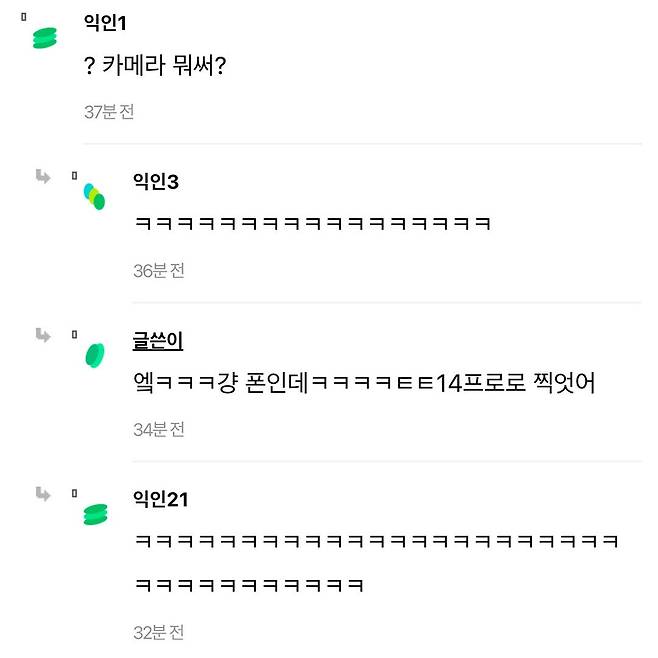658x658 pixels.
Task: Select the 익인1 username
Action: point(105,23)
